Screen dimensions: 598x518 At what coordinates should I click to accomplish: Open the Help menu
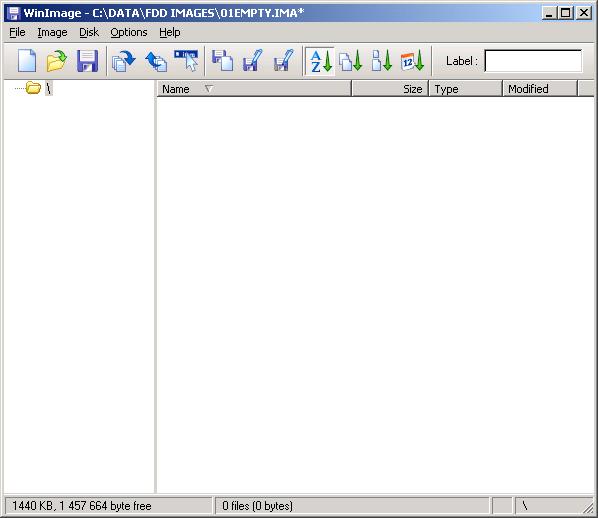pyautogui.click(x=170, y=32)
